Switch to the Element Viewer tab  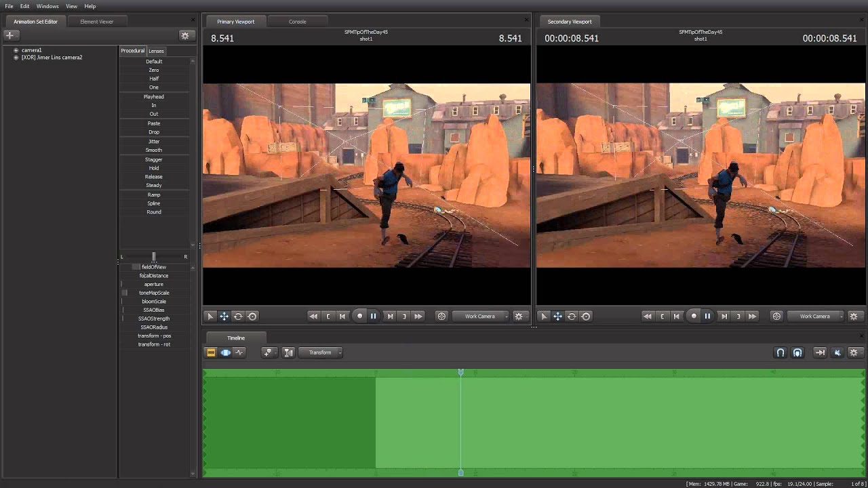pyautogui.click(x=97, y=22)
